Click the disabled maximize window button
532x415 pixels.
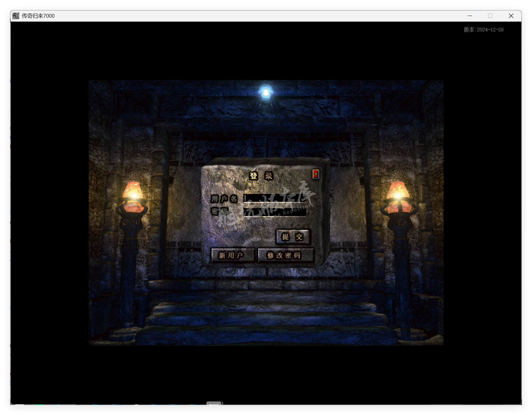(x=490, y=16)
